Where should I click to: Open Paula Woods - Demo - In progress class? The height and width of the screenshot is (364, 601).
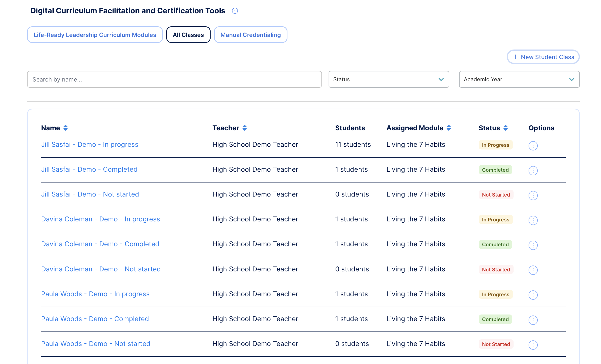click(95, 294)
